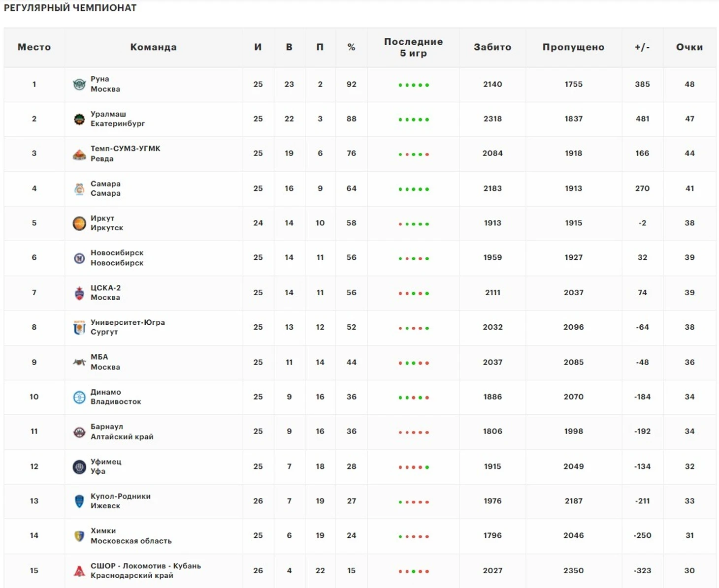Click Уфимец's conceded value 2049
Viewport: 719px width, 588px height.
[574, 466]
